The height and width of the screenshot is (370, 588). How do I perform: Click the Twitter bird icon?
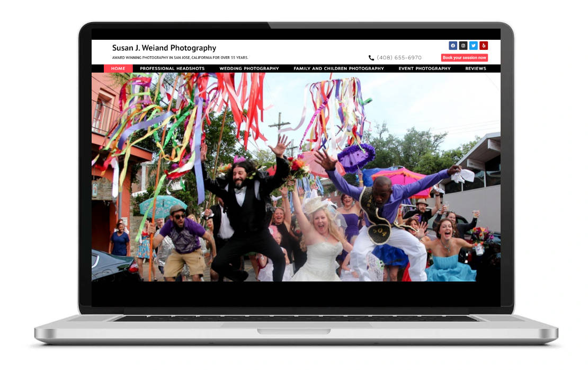point(474,46)
